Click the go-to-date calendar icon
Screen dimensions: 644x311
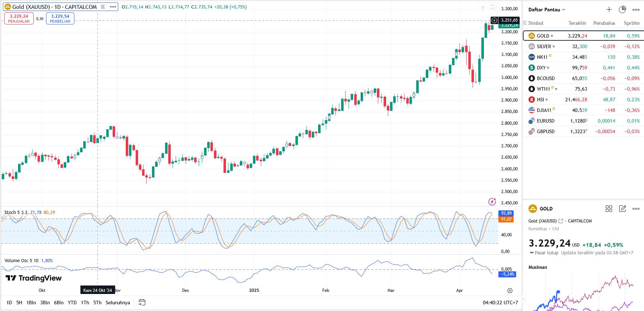(x=142, y=302)
